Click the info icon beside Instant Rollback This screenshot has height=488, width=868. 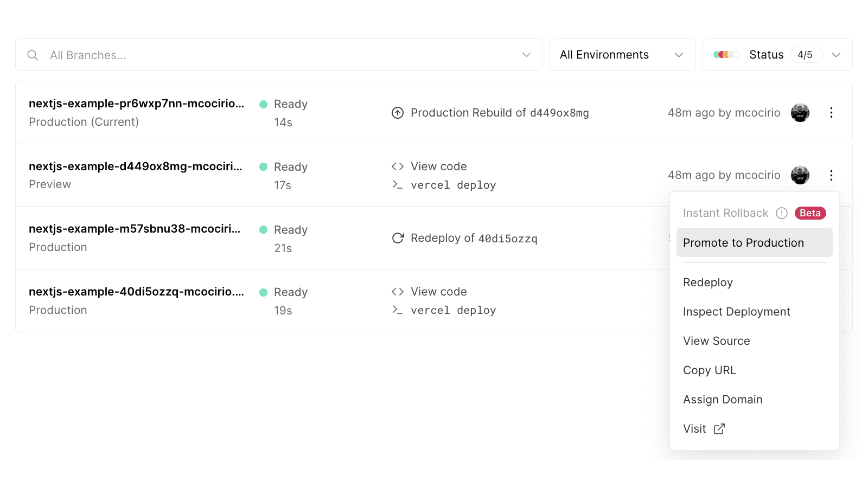click(x=781, y=213)
